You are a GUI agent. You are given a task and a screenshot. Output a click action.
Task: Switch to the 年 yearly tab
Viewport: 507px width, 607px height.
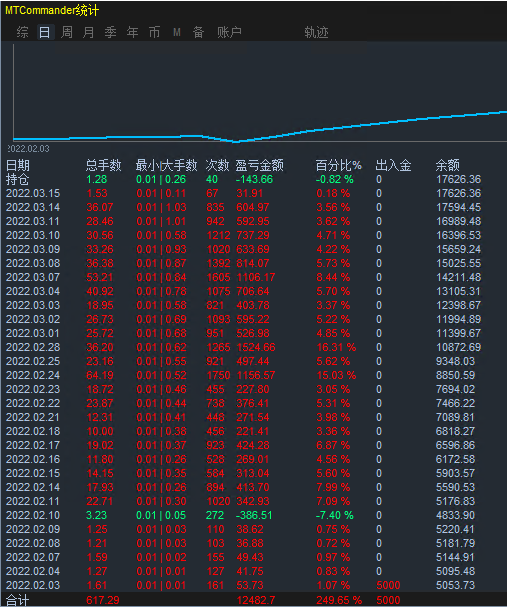[133, 32]
